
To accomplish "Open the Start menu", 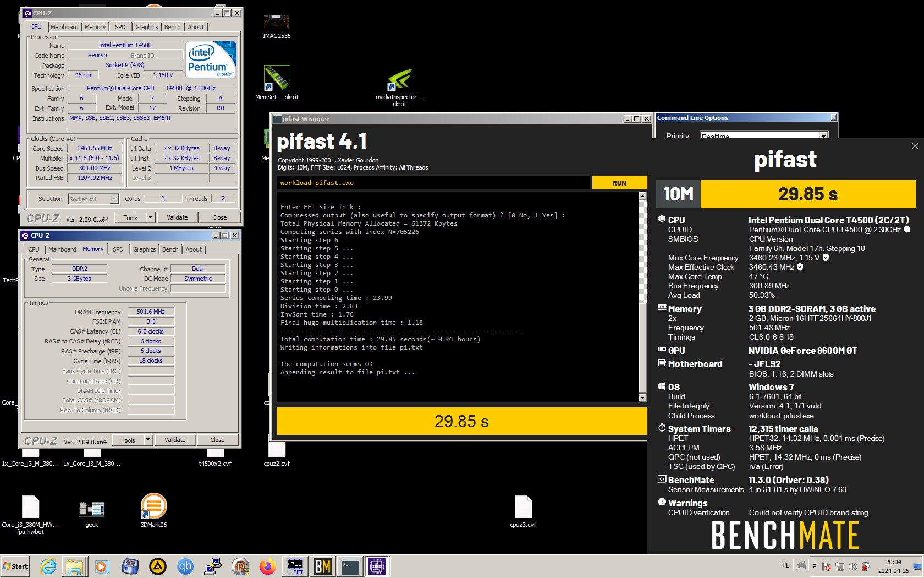I will click(x=15, y=566).
